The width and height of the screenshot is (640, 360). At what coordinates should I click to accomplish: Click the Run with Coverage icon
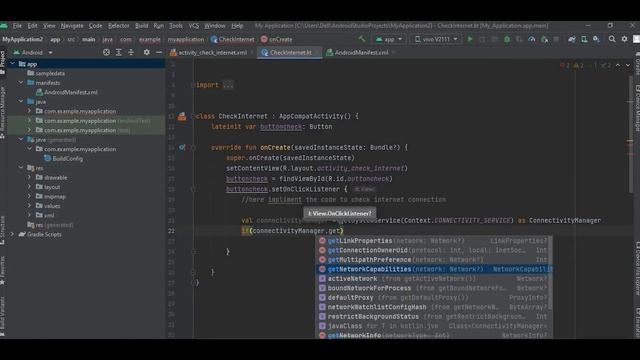(519, 39)
